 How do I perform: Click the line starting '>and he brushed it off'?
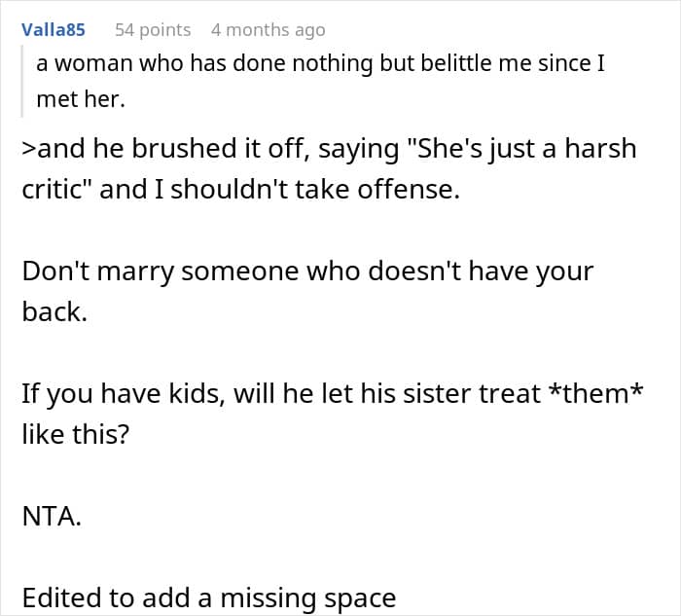tap(329, 149)
